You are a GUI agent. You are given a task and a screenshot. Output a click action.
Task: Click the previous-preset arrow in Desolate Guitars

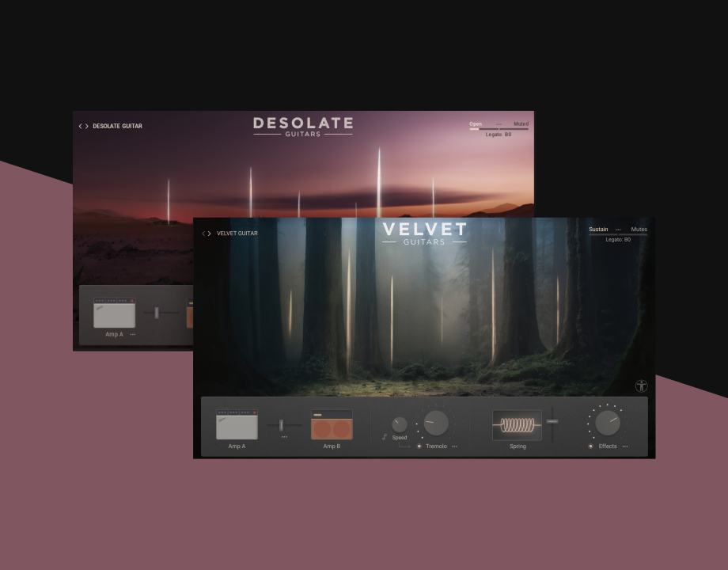click(79, 125)
